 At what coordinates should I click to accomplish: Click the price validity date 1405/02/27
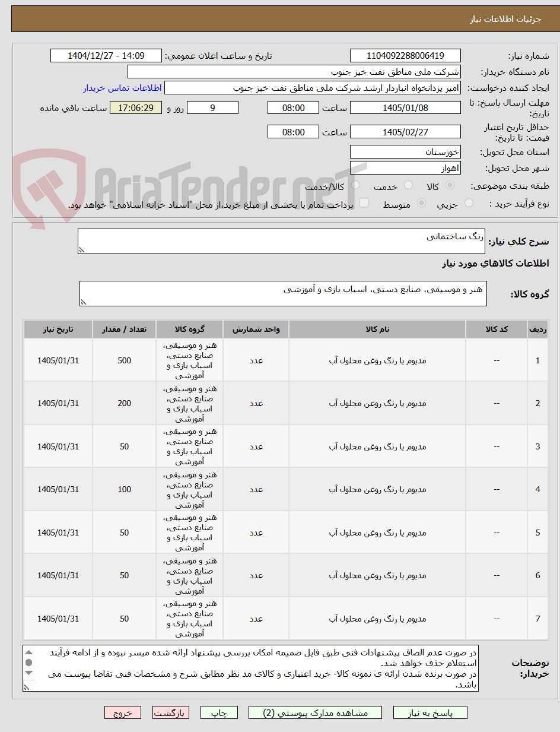[x=405, y=132]
